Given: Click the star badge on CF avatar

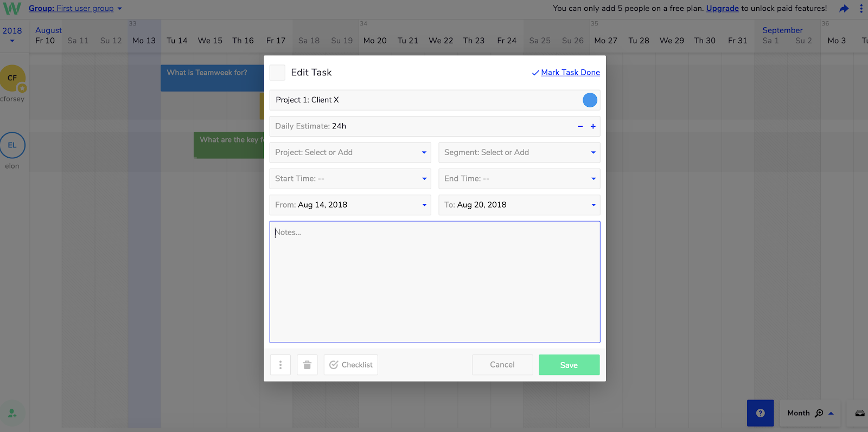Looking at the screenshot, I should [22, 88].
